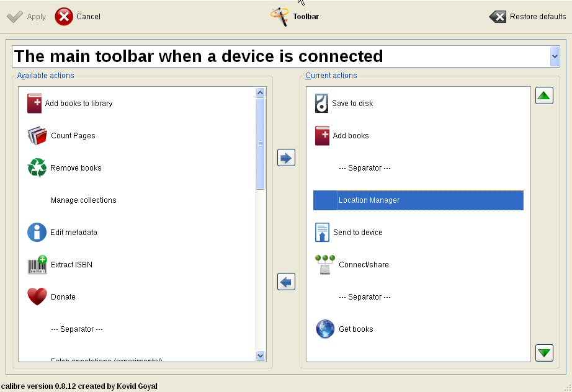Click left arrow to remove action
The width and height of the screenshot is (572, 392).
pos(286,282)
